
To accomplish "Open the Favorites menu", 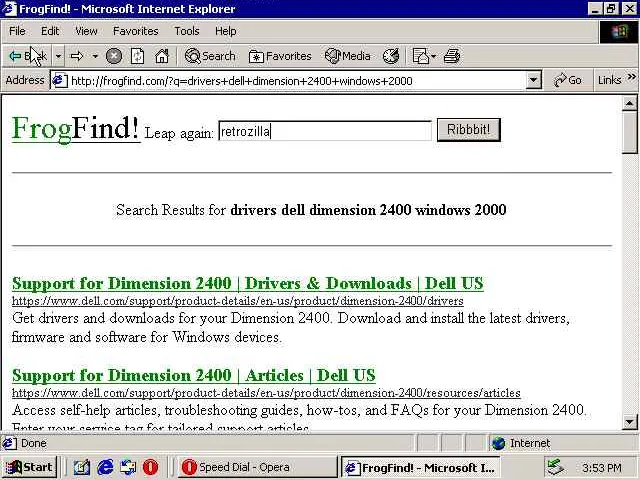I will click(x=136, y=31).
